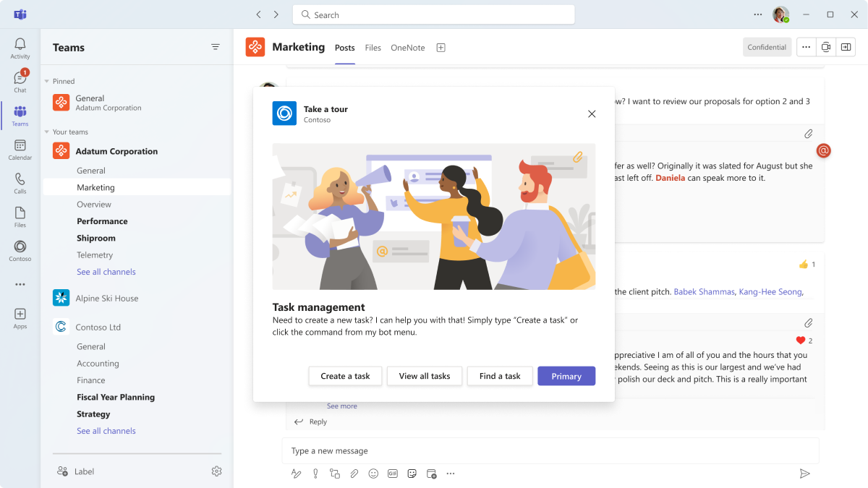Select the Marketing channel
This screenshot has height=488, width=868.
pos(137,187)
